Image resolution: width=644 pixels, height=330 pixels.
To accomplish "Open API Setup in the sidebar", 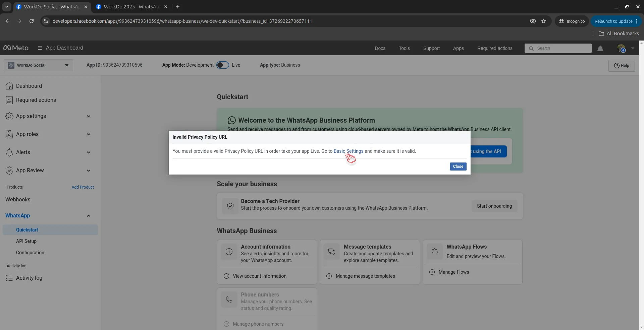I will point(26,241).
